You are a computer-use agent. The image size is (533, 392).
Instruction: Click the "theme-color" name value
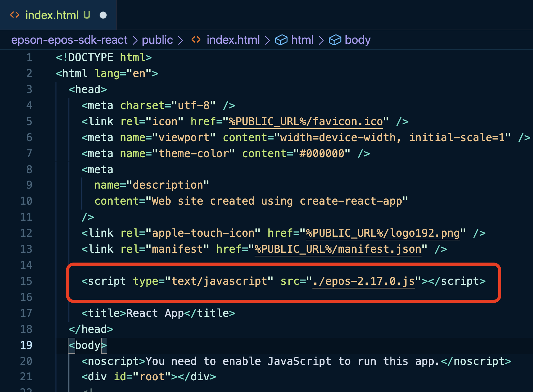pos(193,153)
